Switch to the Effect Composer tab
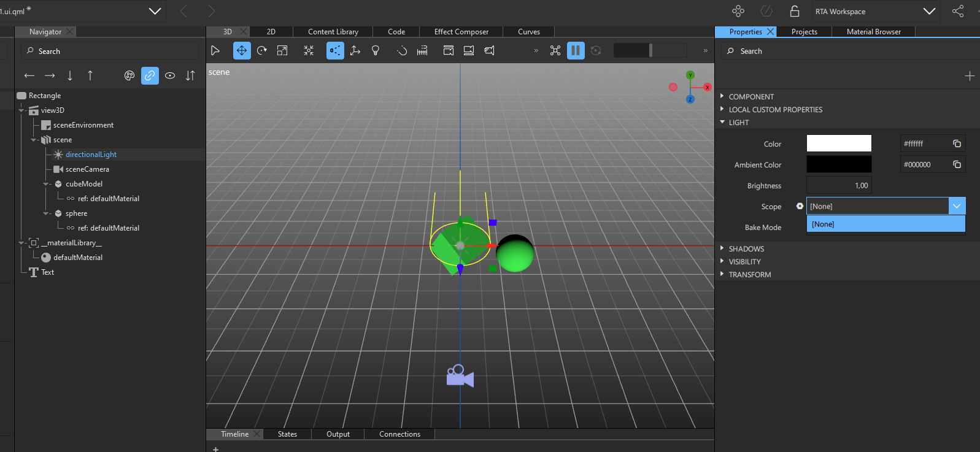Image resolution: width=980 pixels, height=452 pixels. click(461, 32)
